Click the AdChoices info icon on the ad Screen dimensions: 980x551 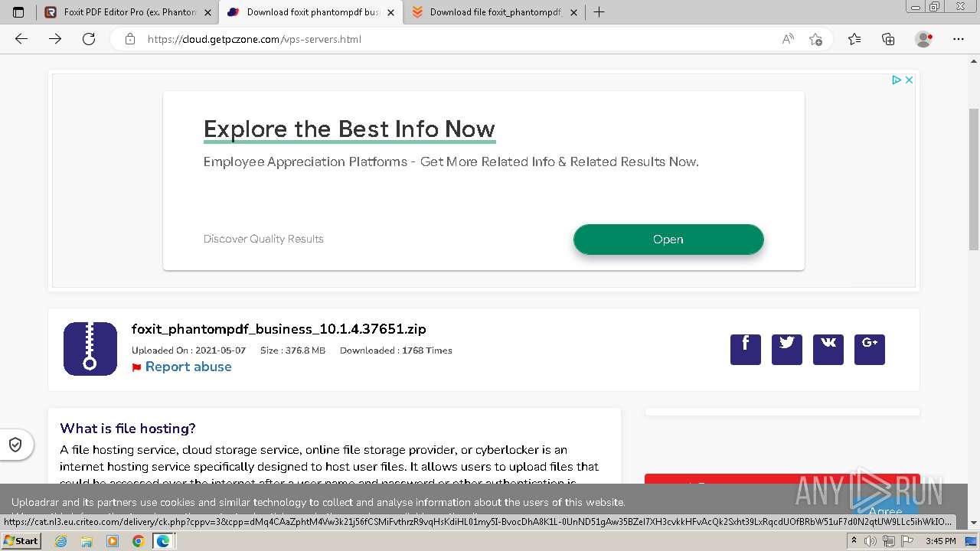[896, 80]
